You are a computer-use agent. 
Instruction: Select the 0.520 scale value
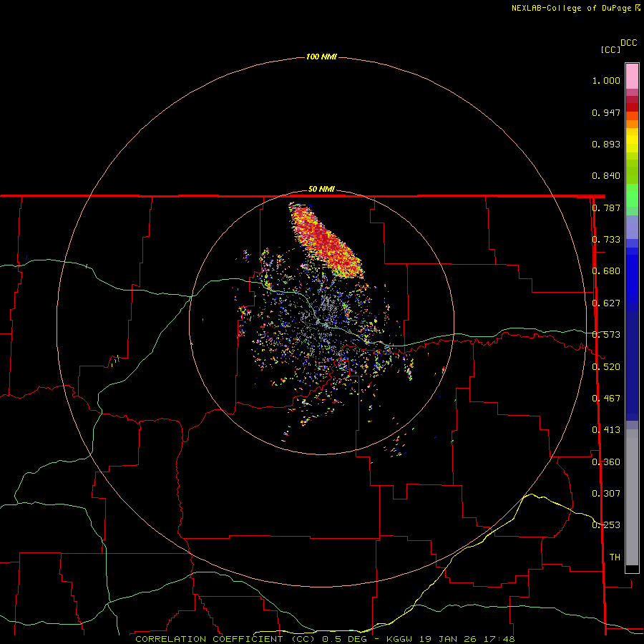tap(606, 367)
